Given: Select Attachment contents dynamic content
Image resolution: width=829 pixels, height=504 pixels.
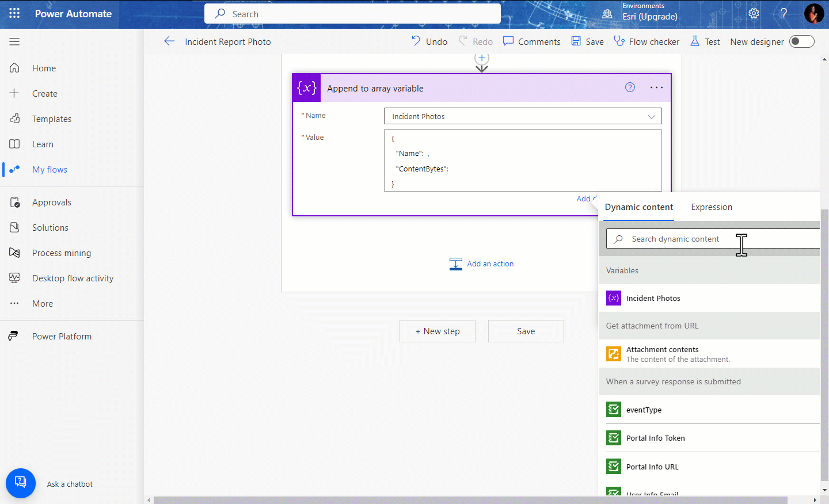Looking at the screenshot, I should click(709, 354).
